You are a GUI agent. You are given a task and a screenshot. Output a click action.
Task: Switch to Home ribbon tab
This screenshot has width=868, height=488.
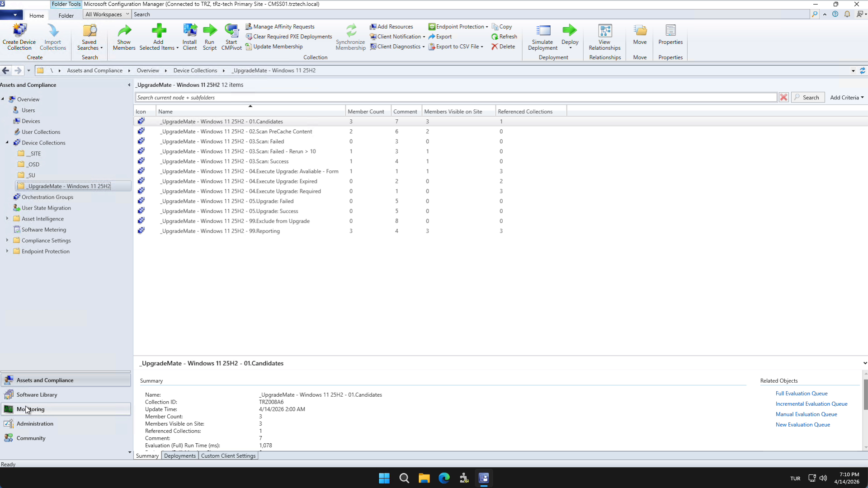click(x=37, y=15)
